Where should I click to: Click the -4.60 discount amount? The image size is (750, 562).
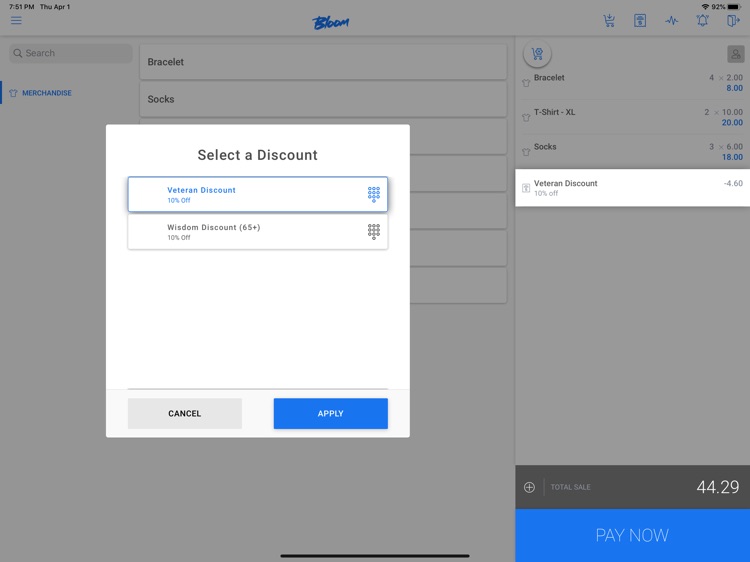click(733, 183)
